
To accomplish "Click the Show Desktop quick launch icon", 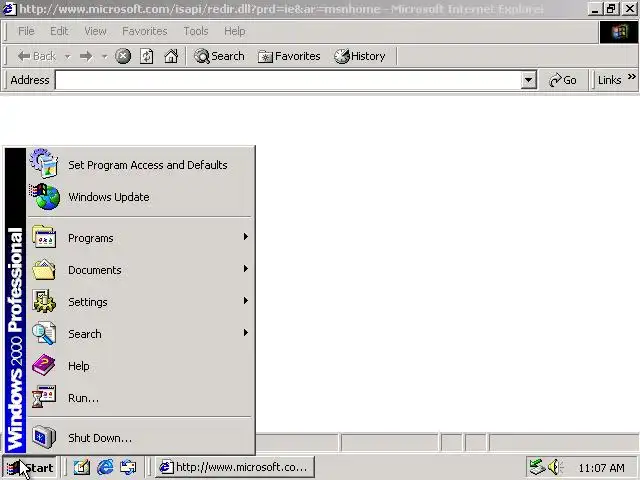I will [81, 467].
